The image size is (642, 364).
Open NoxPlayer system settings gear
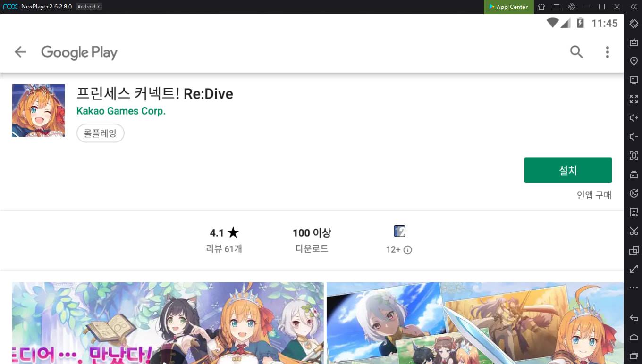572,7
